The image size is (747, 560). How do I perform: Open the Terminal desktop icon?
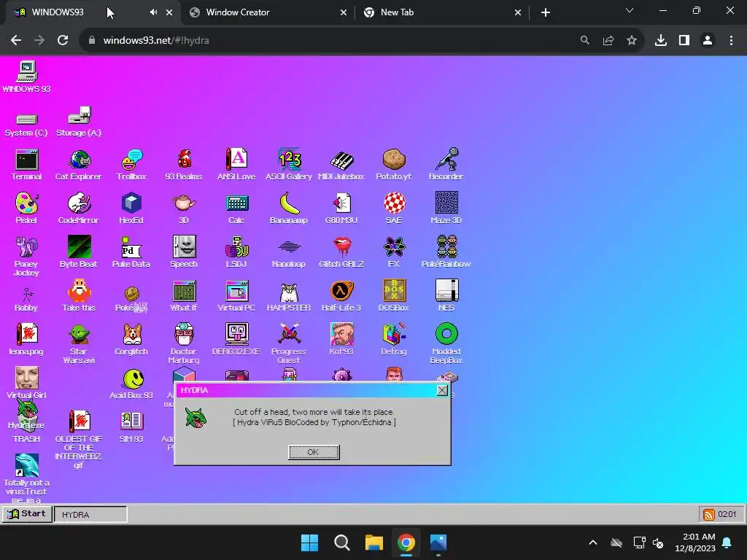[26, 165]
